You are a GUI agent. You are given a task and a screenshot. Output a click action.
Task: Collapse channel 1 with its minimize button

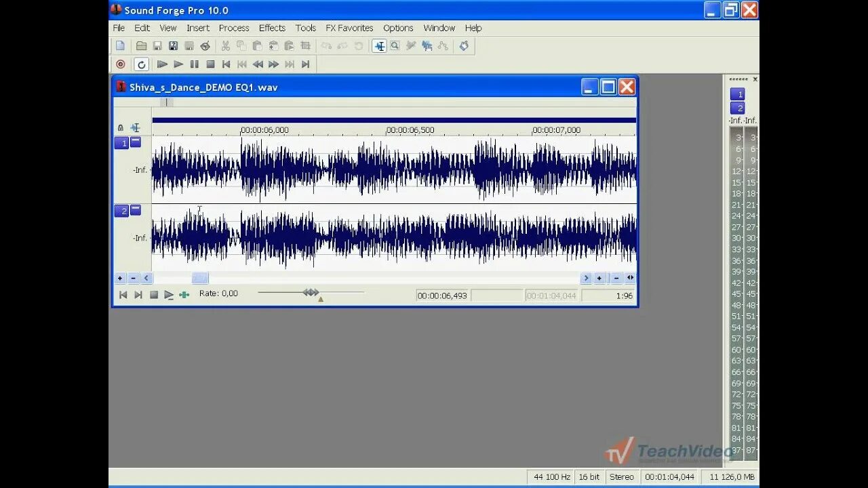[136, 142]
